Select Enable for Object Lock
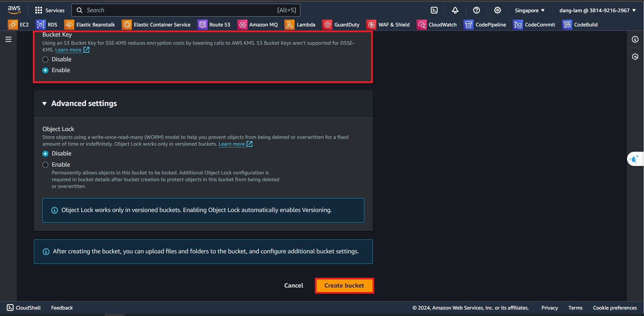Viewport: 644px width, 316px height. (45, 165)
